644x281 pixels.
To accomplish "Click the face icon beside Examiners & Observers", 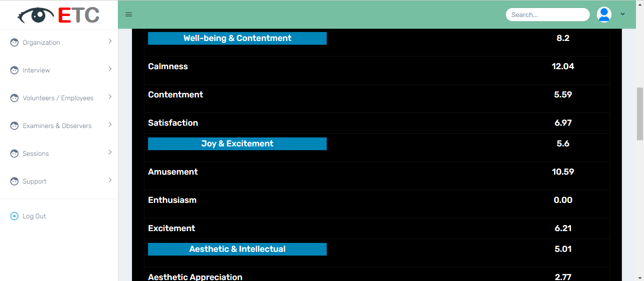I will click(14, 126).
